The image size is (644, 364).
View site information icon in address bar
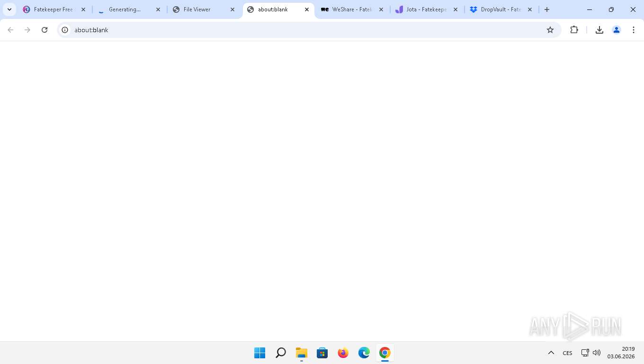[x=65, y=30]
